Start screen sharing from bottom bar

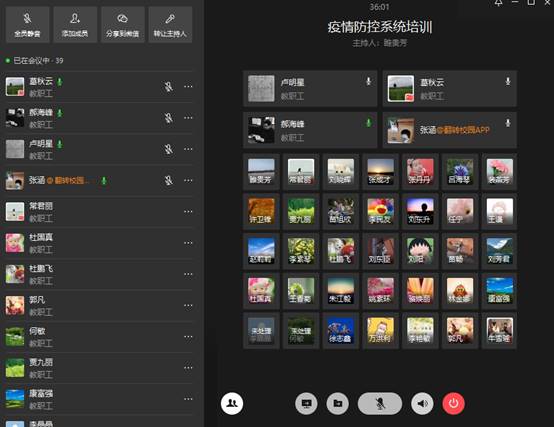[306, 403]
